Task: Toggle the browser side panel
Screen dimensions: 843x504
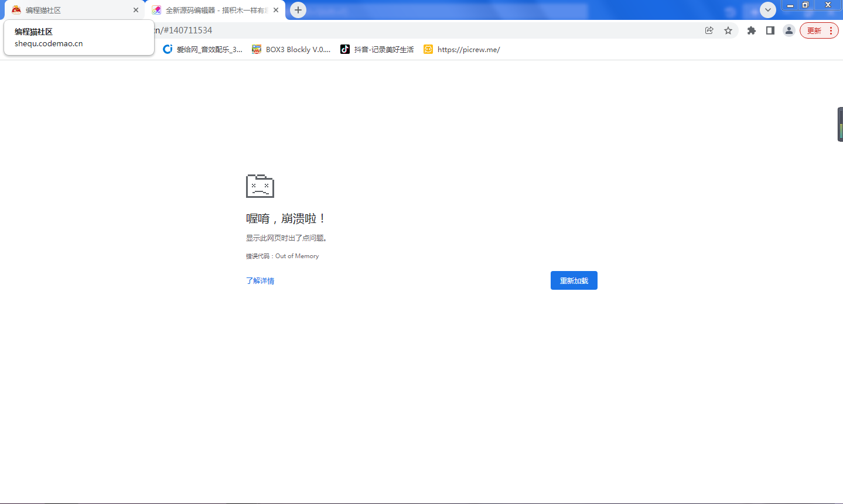Action: click(770, 30)
